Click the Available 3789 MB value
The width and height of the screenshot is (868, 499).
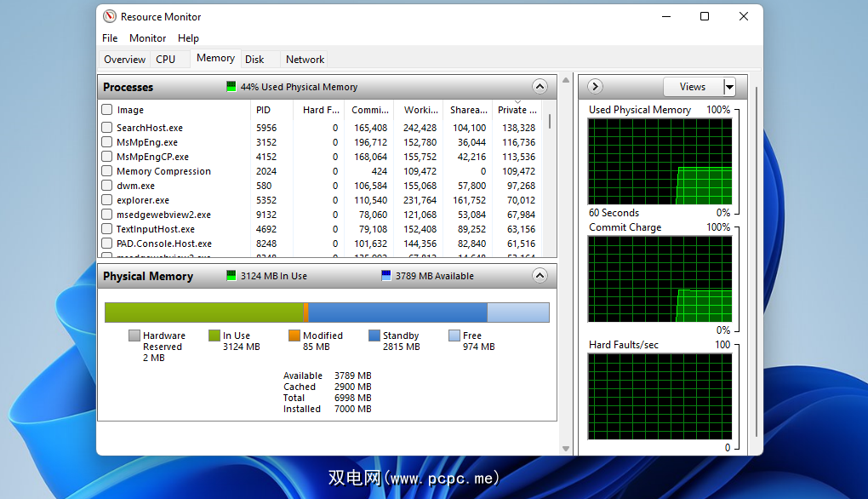352,376
